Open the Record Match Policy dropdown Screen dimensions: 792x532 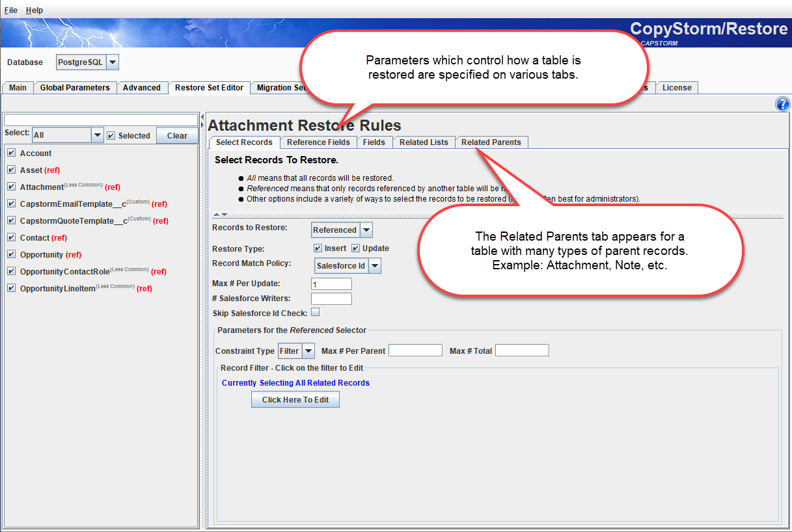click(374, 265)
